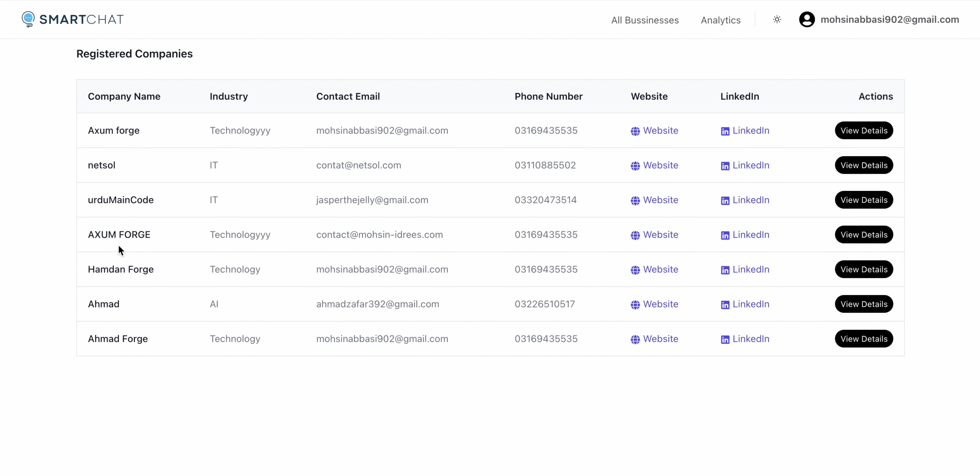View Details for netsol

click(x=864, y=165)
